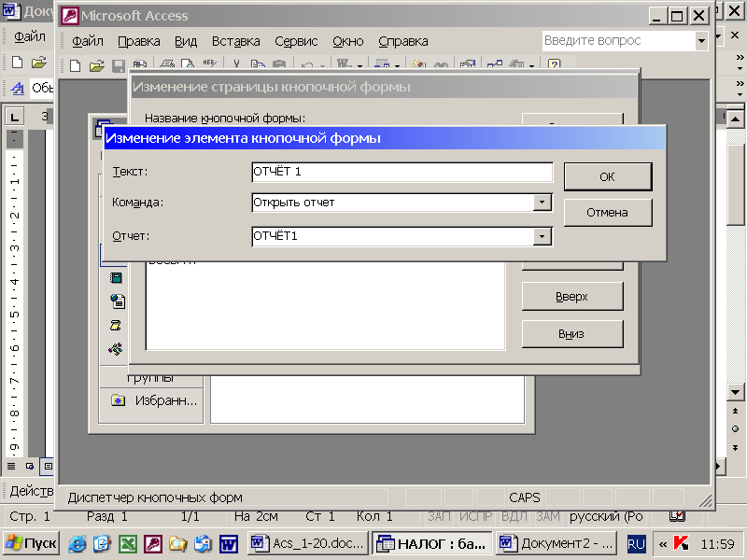The height and width of the screenshot is (560, 747).
Task: Click the Введите вопрос input box
Action: [x=619, y=41]
